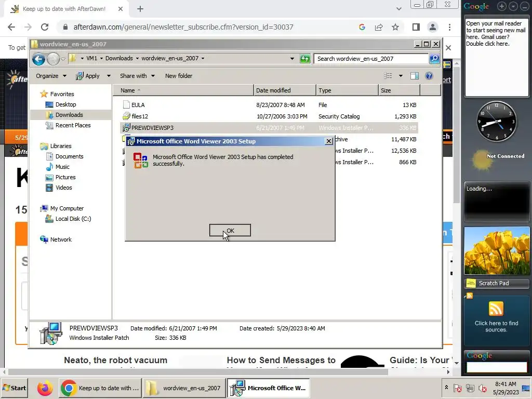Open Videos library
The width and height of the screenshot is (532, 399).
(x=63, y=188)
